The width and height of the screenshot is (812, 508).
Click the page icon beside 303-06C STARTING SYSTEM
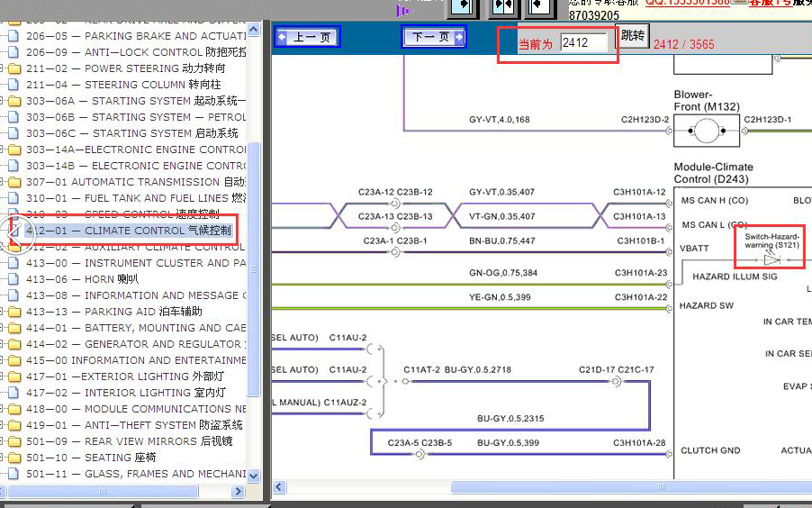(14, 133)
